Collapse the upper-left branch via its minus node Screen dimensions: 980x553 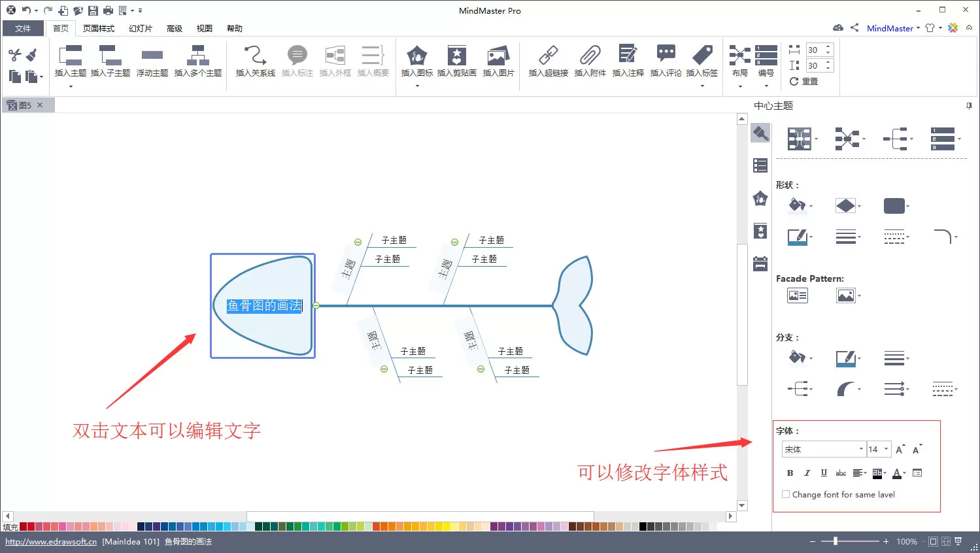[x=358, y=242]
